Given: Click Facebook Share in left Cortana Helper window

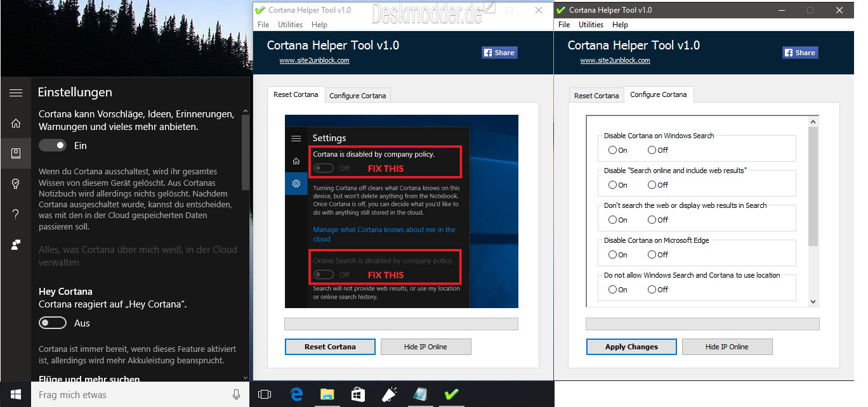Looking at the screenshot, I should pos(499,53).
